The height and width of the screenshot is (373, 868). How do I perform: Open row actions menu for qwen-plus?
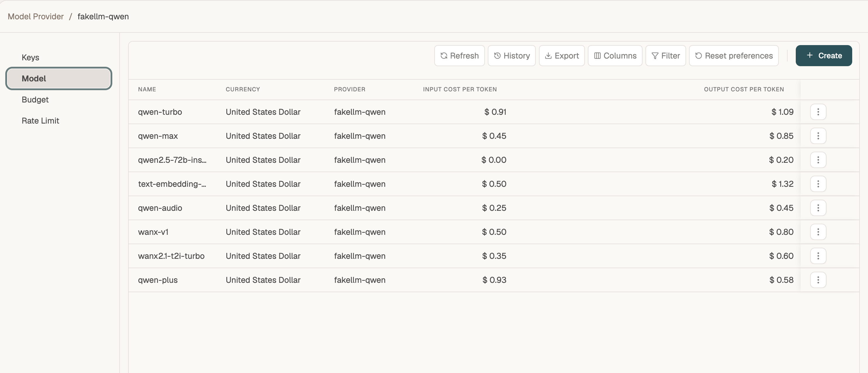pyautogui.click(x=818, y=280)
